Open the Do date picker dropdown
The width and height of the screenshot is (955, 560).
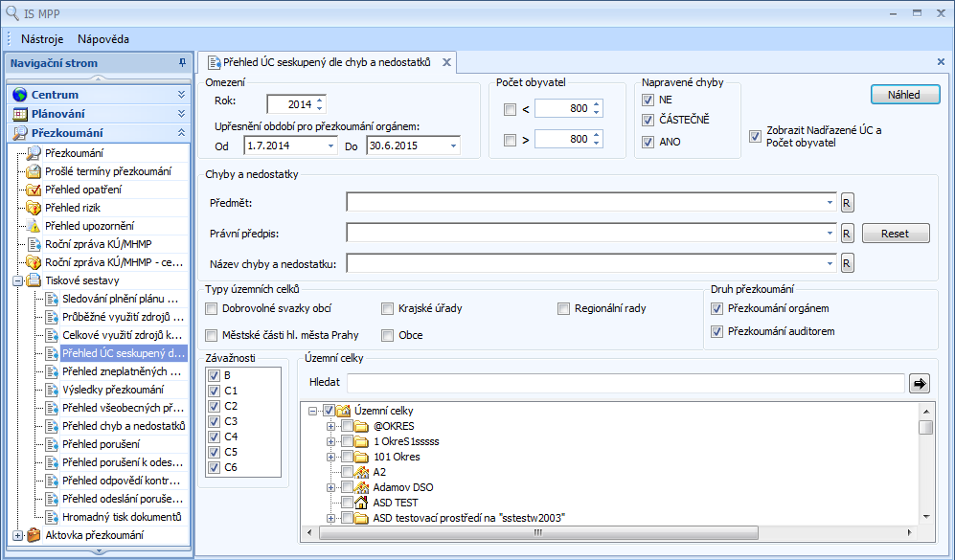pos(453,146)
